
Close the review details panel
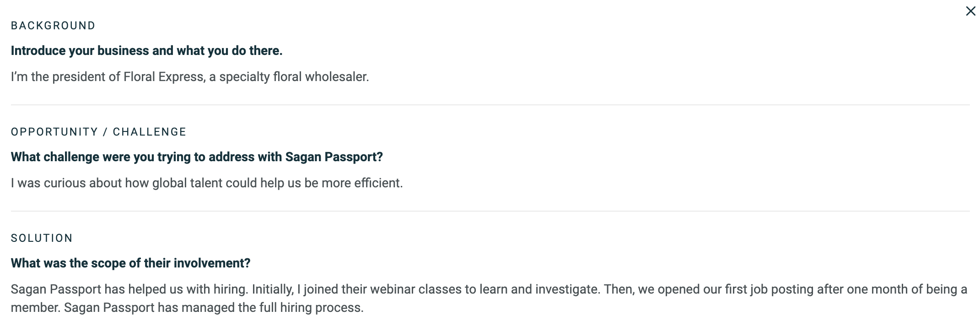coord(970,11)
